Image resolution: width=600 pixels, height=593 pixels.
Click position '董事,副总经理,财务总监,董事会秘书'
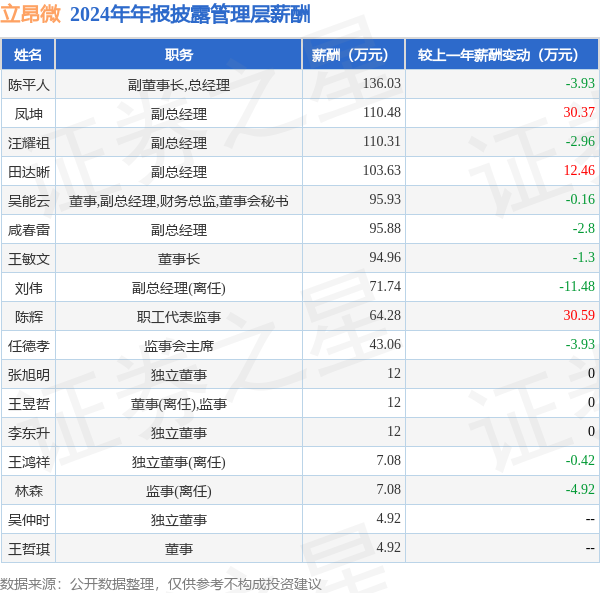point(179,201)
